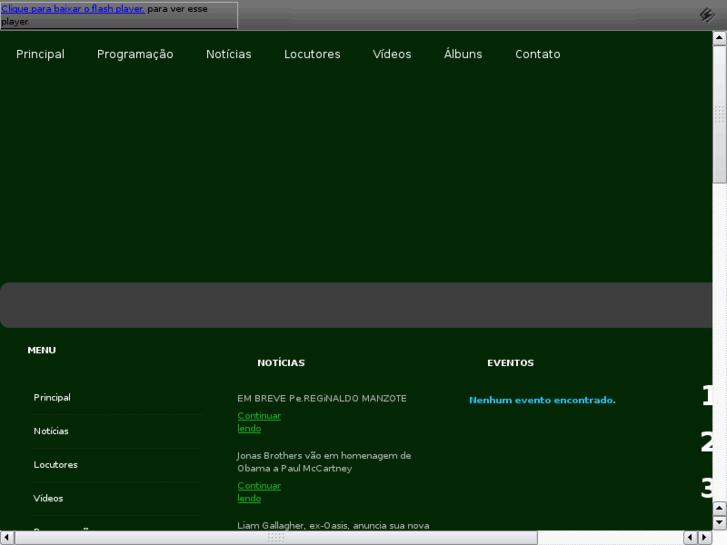Viewport: 727px width, 545px height.
Task: Click the vertical scrollbar down arrow at bottom
Action: [720, 522]
